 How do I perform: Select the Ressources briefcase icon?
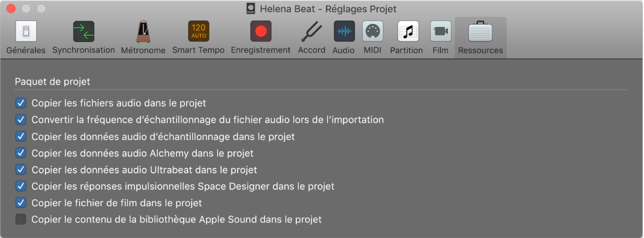pyautogui.click(x=480, y=33)
